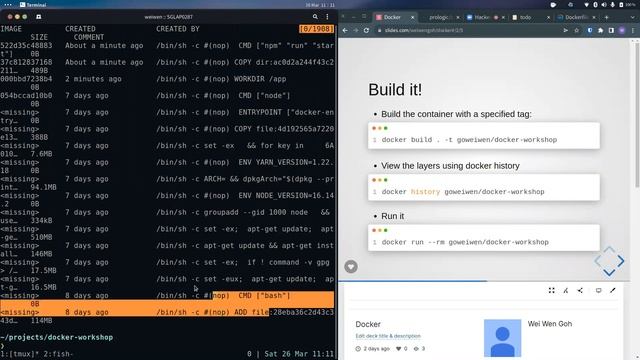Click the Wei Wen Goh author name
The image size is (640, 360).
549,324
